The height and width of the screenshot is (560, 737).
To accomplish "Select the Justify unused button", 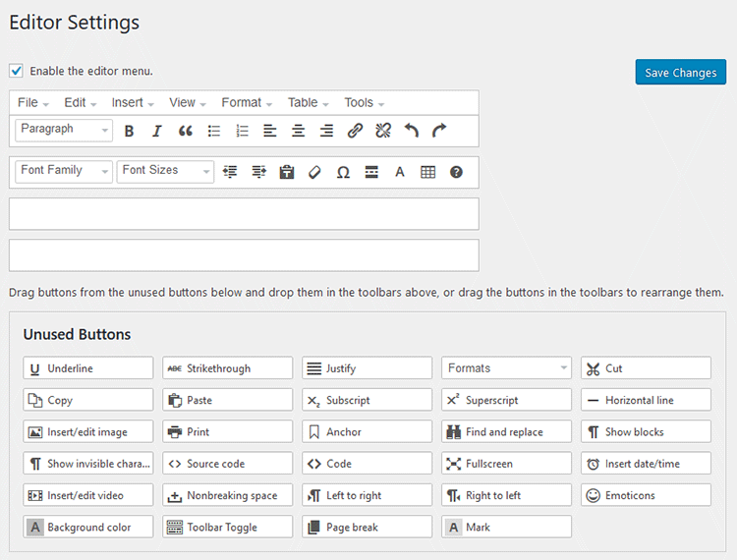I will (x=368, y=367).
